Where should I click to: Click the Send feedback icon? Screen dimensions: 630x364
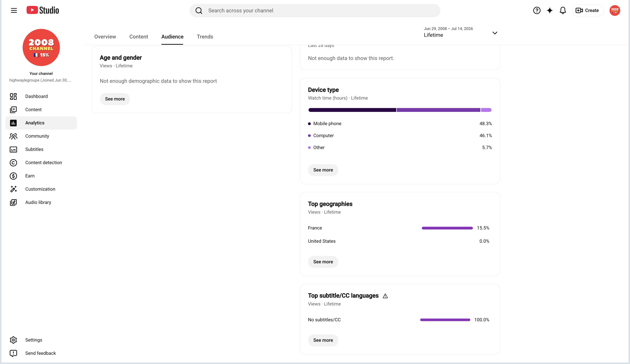[13, 353]
